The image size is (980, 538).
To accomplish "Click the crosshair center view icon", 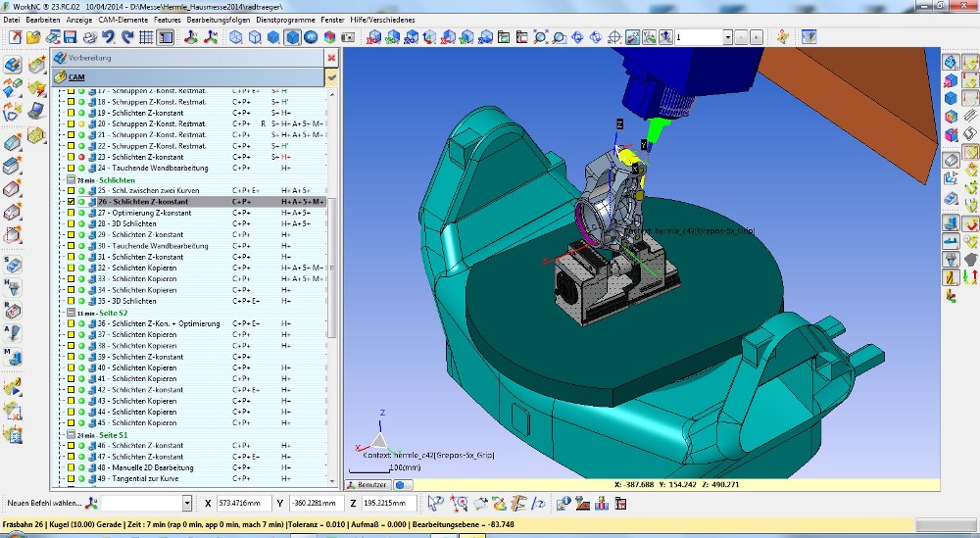I will [x=614, y=37].
